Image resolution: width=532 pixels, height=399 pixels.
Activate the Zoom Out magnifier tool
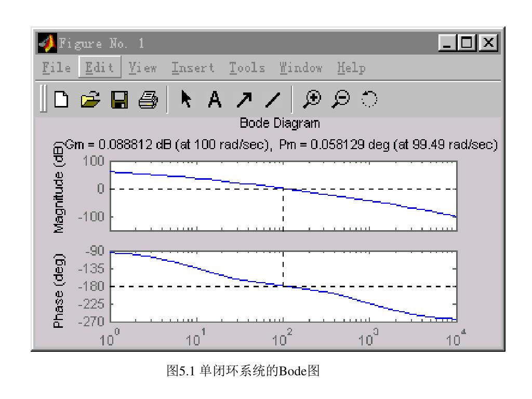click(340, 99)
